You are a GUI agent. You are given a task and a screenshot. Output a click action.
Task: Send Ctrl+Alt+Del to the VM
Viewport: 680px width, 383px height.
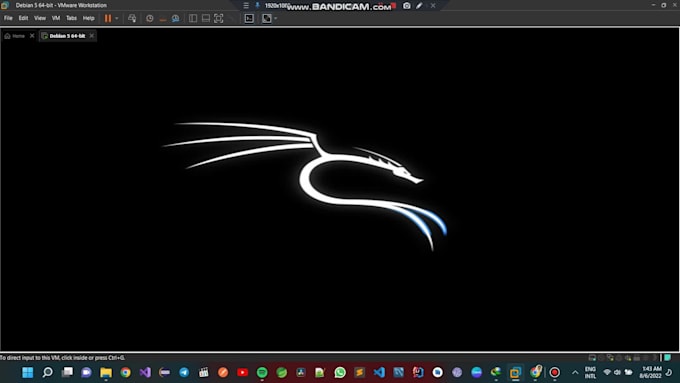coord(132,18)
